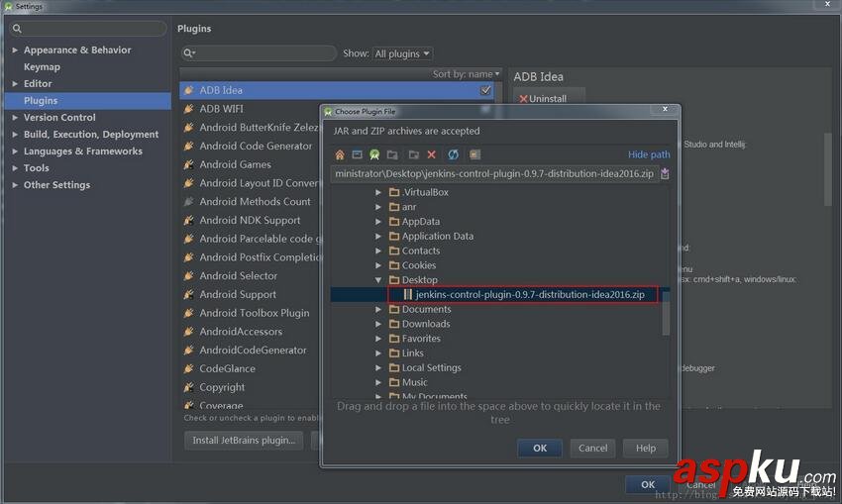The height and width of the screenshot is (504, 842).
Task: Click the plugin description panel scrollbar
Action: (828, 169)
